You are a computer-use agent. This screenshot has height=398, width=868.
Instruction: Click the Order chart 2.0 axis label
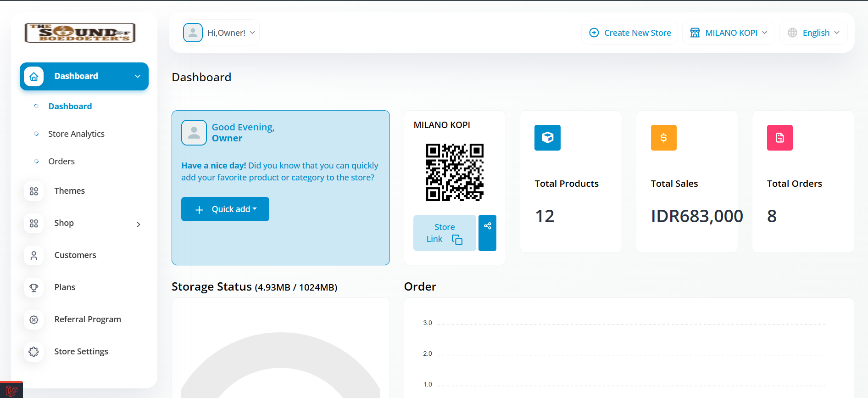pos(428,353)
